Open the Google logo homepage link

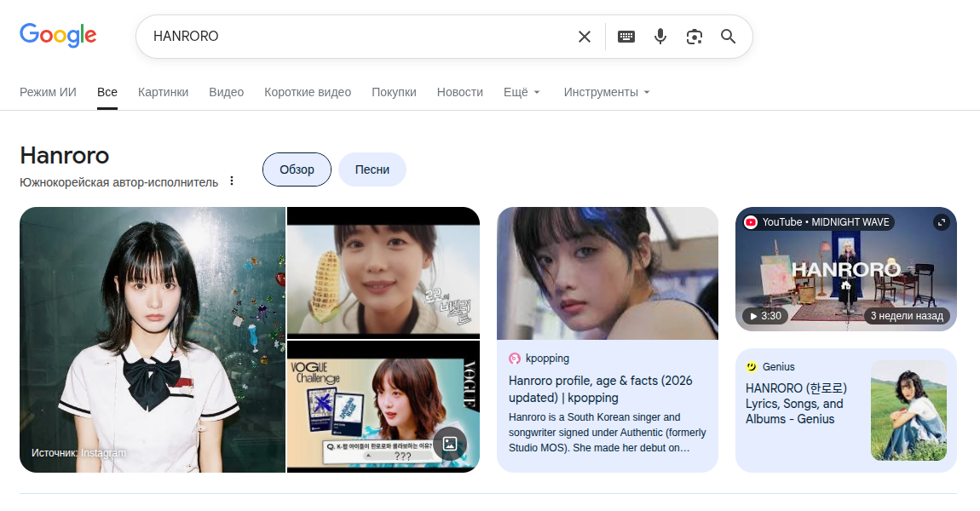point(58,35)
